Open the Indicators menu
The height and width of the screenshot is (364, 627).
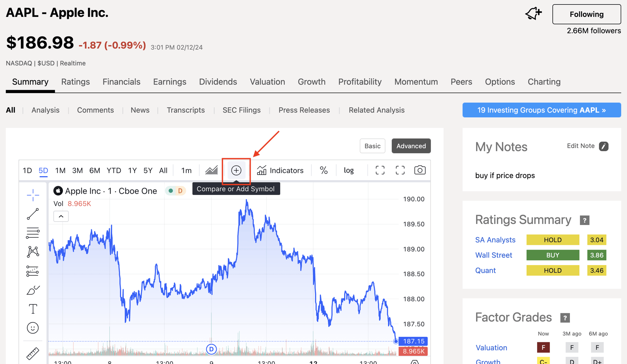pos(281,170)
